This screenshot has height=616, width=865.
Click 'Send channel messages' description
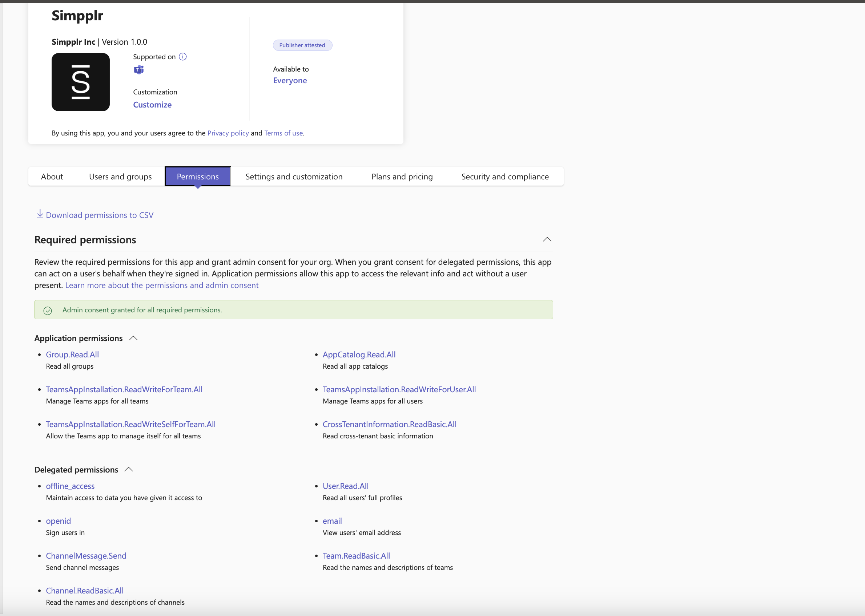click(83, 567)
